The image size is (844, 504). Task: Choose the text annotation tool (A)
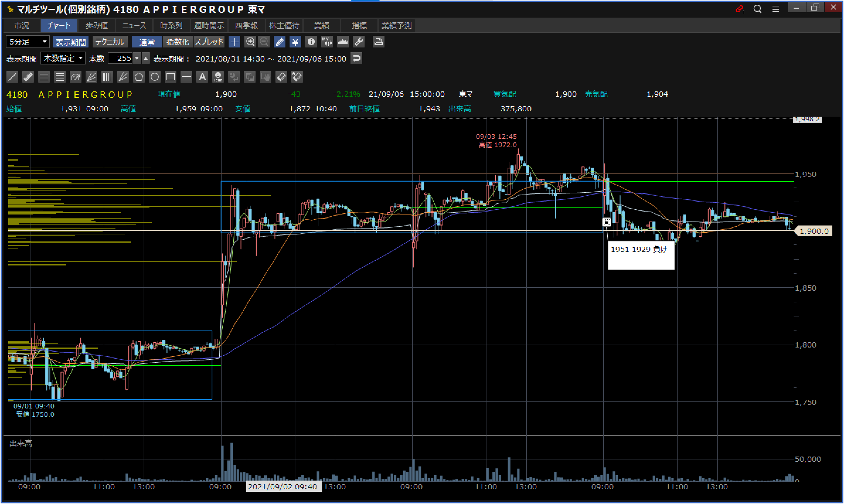point(202,77)
